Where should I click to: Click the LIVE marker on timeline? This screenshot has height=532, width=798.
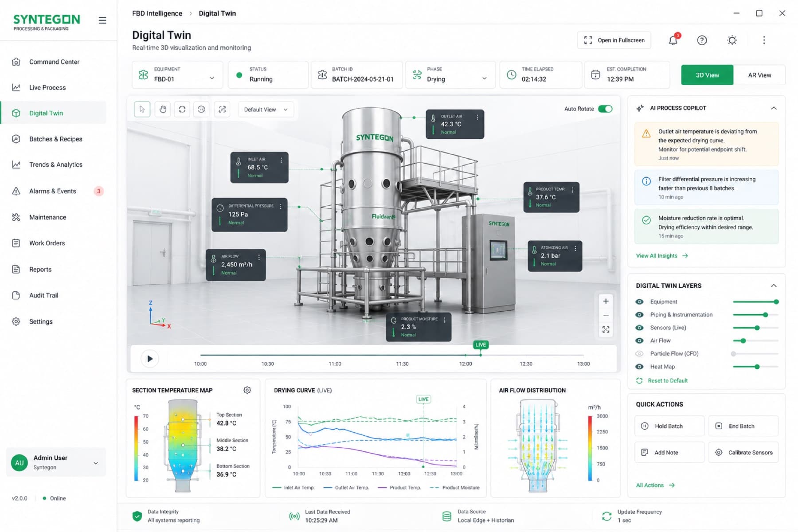[x=481, y=345]
